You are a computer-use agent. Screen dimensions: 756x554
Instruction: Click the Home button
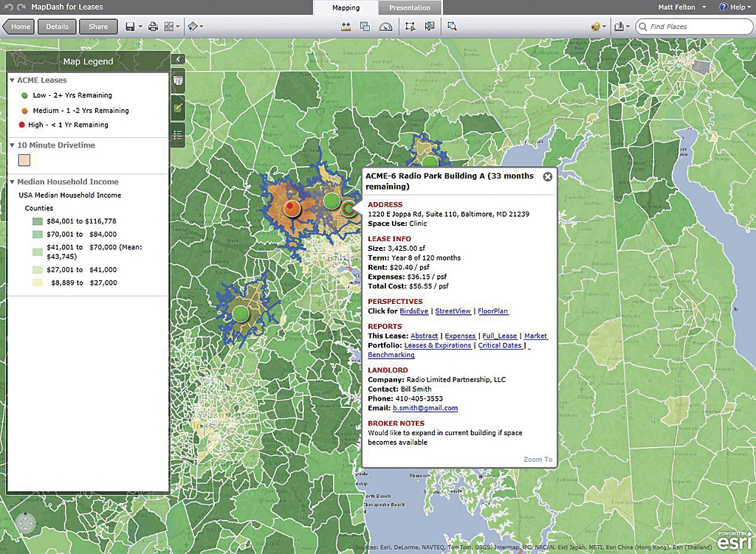(18, 27)
